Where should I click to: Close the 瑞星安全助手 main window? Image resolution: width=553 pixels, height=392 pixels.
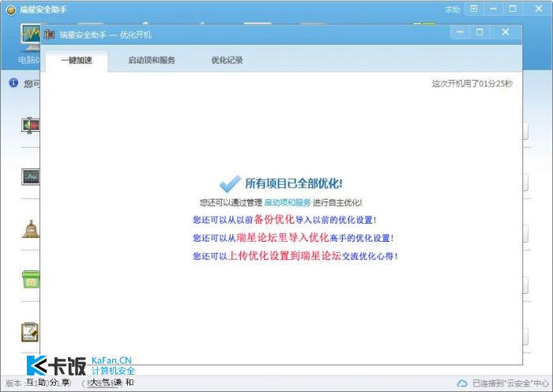pyautogui.click(x=539, y=9)
